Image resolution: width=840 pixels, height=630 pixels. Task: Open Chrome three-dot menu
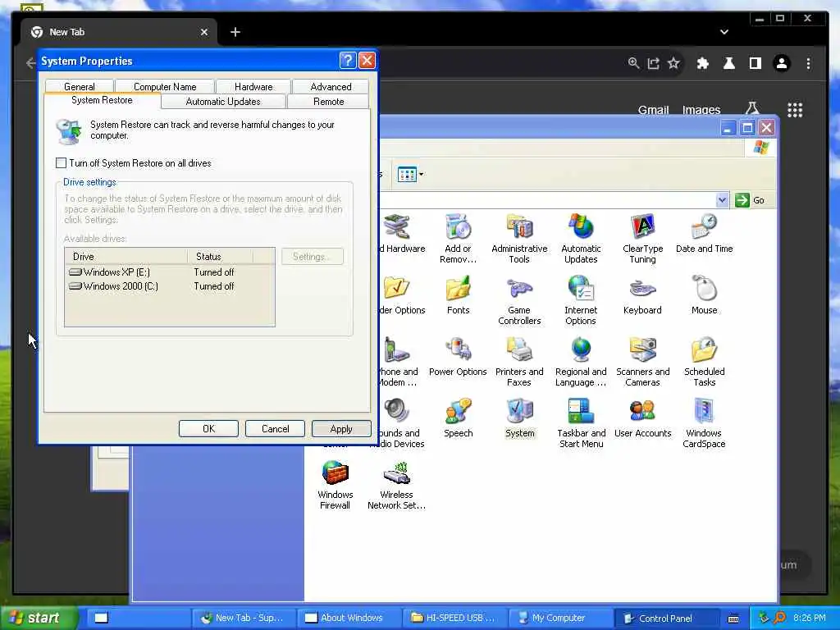point(808,64)
